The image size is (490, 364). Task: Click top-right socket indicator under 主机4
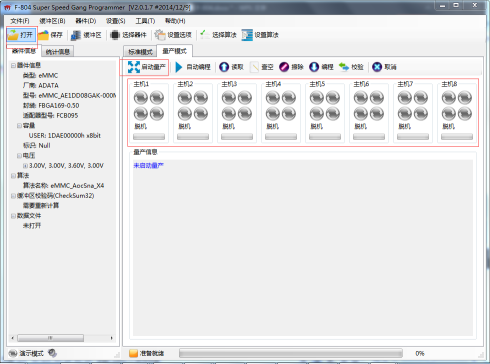coord(289,98)
